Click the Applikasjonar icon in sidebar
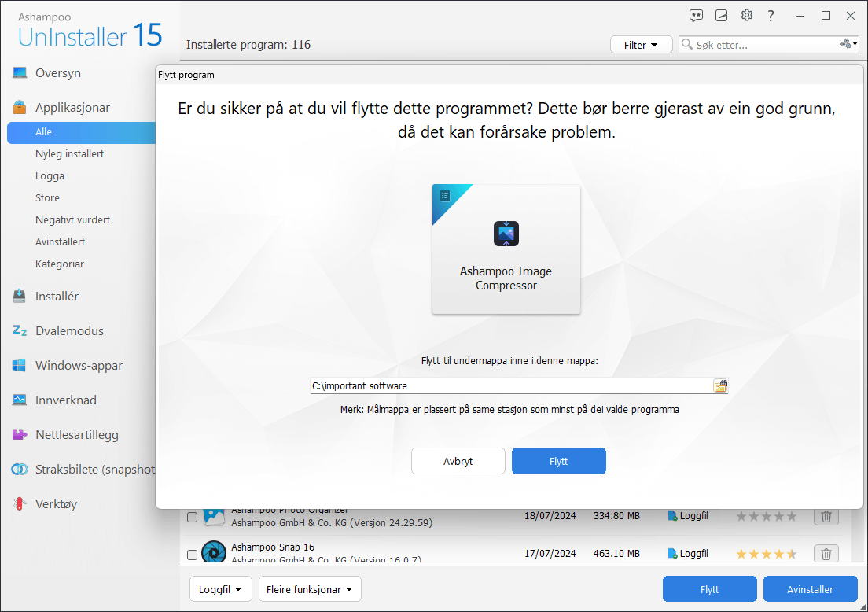The width and height of the screenshot is (868, 612). 20,107
